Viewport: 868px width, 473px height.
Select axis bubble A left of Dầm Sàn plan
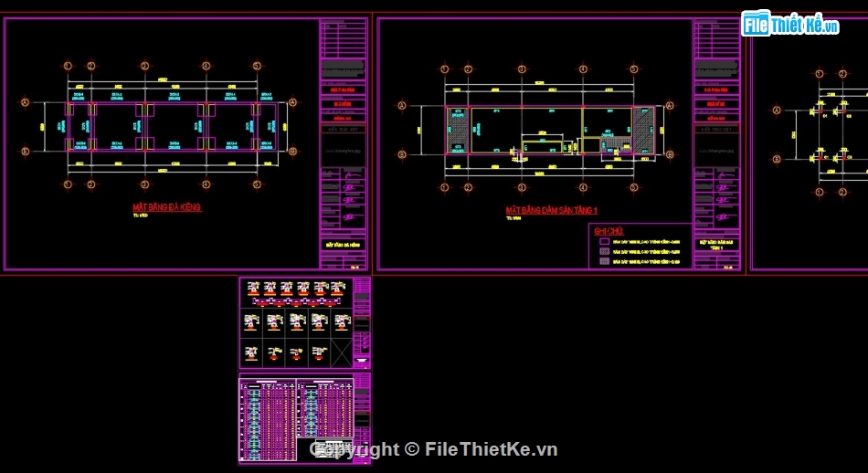click(x=402, y=105)
